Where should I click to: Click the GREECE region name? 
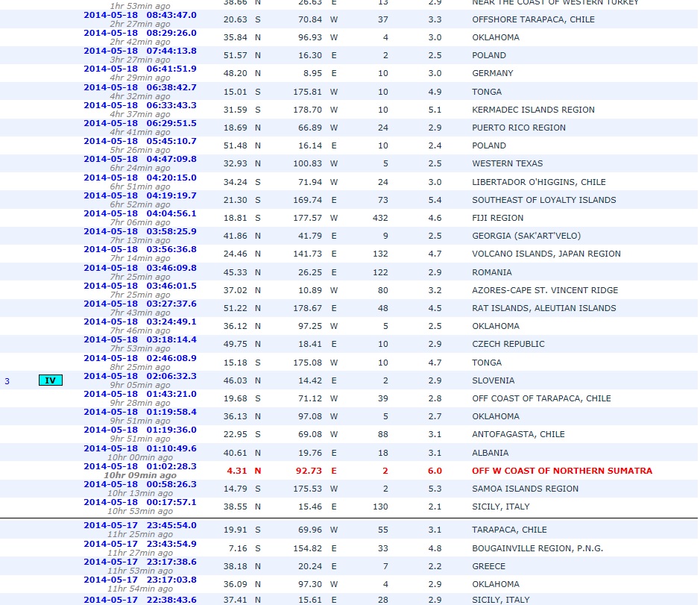point(489,566)
